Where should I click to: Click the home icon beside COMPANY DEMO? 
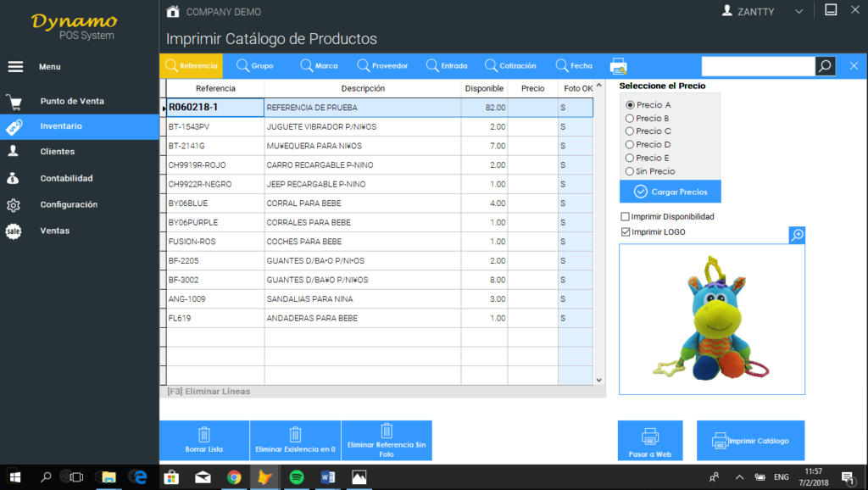tap(173, 12)
